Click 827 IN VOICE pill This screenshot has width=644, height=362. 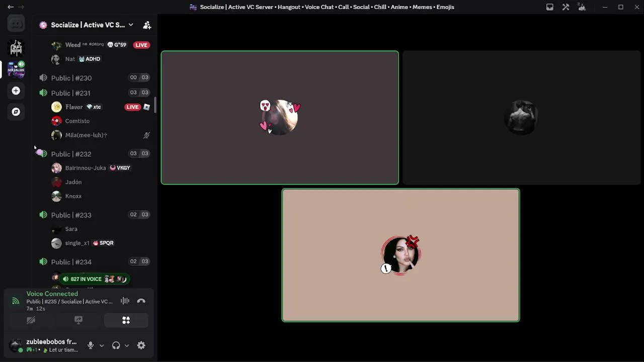94,279
